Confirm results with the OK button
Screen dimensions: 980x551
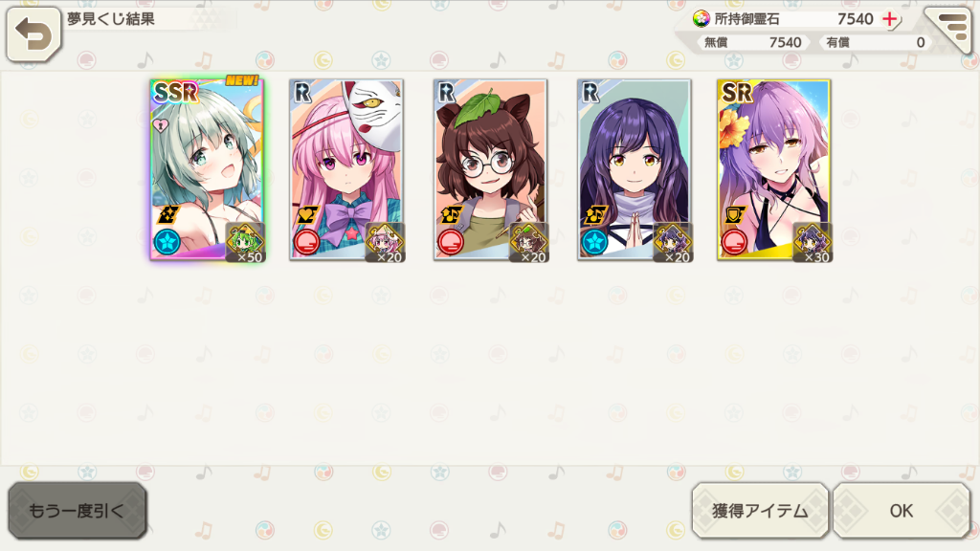902,511
